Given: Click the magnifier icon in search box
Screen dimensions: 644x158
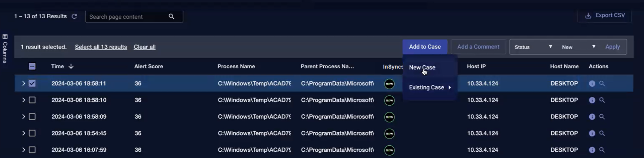Looking at the screenshot, I should point(171,16).
